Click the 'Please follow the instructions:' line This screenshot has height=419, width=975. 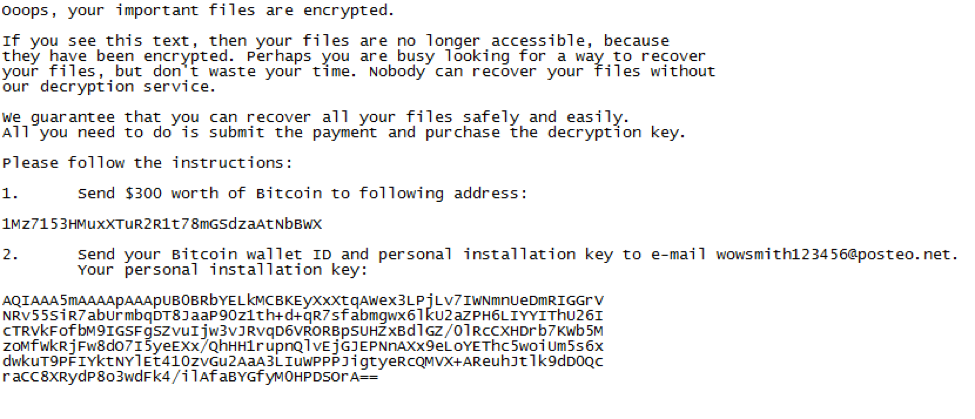coord(147,163)
